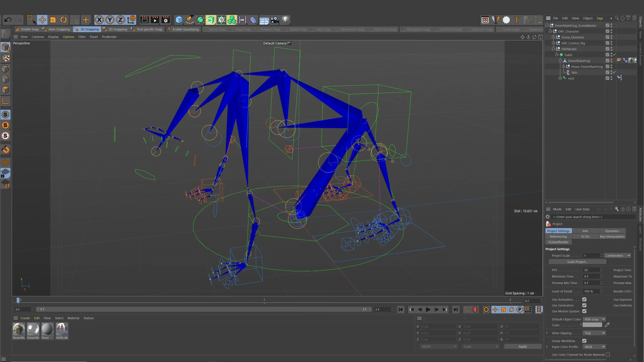644x362 pixels.
Task: Toggle Use Animation checkbox
Action: click(x=585, y=299)
